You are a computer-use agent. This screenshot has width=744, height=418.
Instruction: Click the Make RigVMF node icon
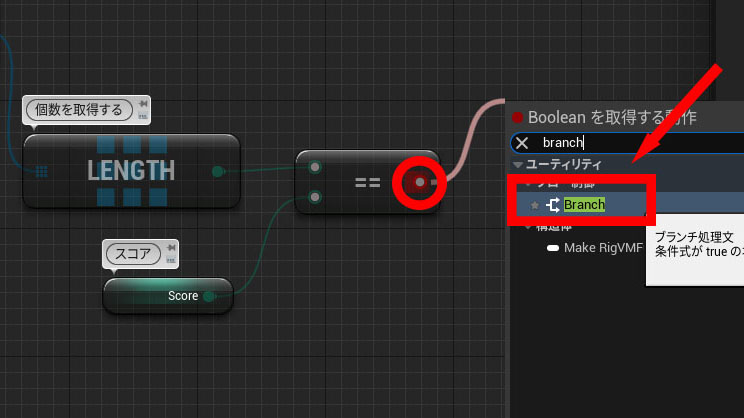(x=553, y=247)
